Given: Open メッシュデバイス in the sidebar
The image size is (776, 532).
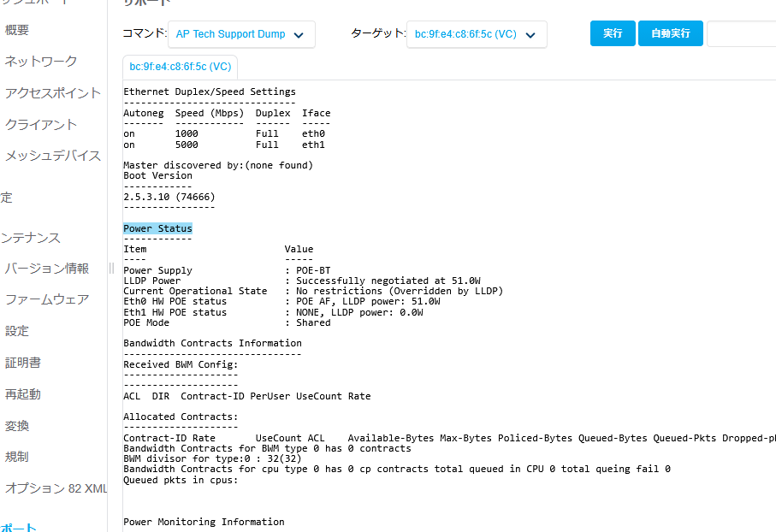Looking at the screenshot, I should [x=52, y=156].
